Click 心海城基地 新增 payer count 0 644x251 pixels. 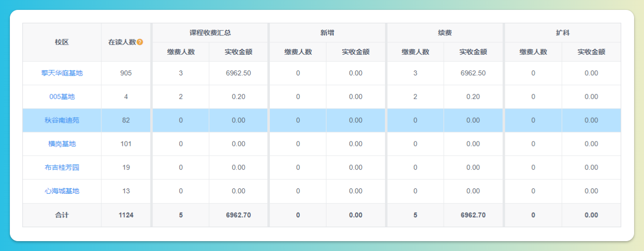(x=298, y=191)
